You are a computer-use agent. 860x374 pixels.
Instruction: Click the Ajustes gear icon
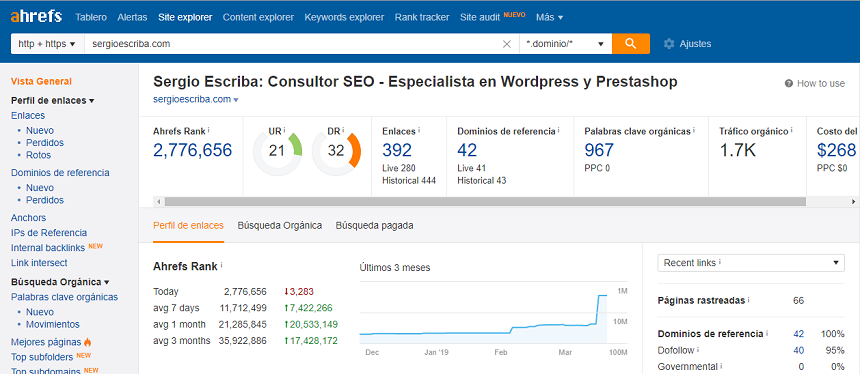point(669,44)
